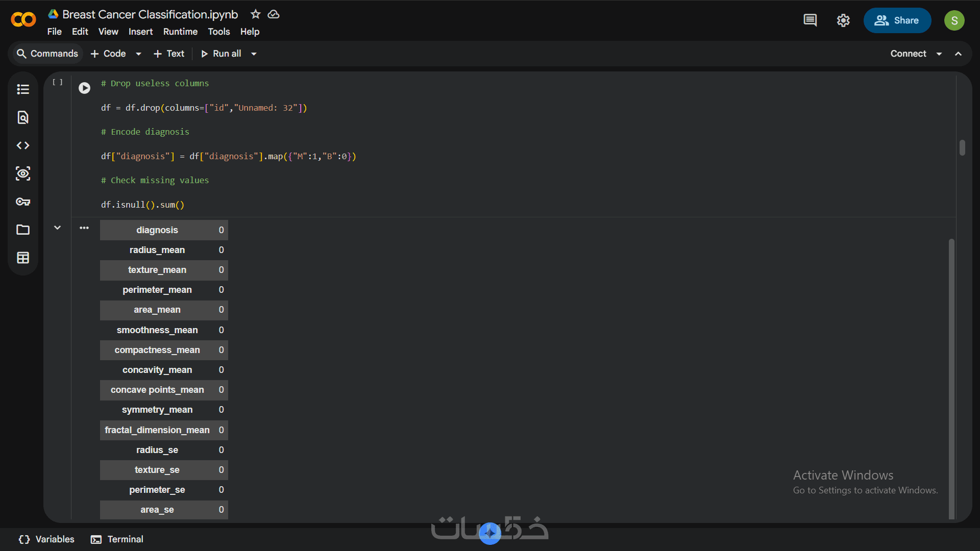Collapse the cell output with chevron
980x551 pixels.
pos(58,228)
